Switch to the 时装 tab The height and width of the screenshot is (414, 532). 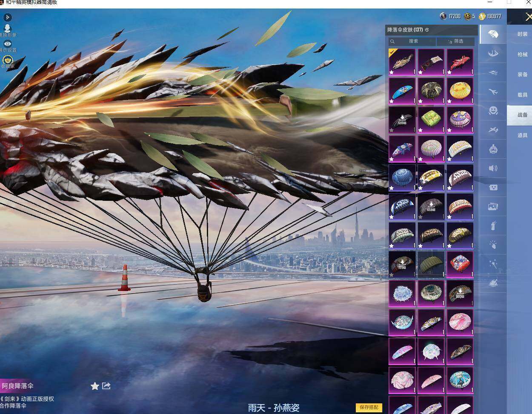[522, 34]
